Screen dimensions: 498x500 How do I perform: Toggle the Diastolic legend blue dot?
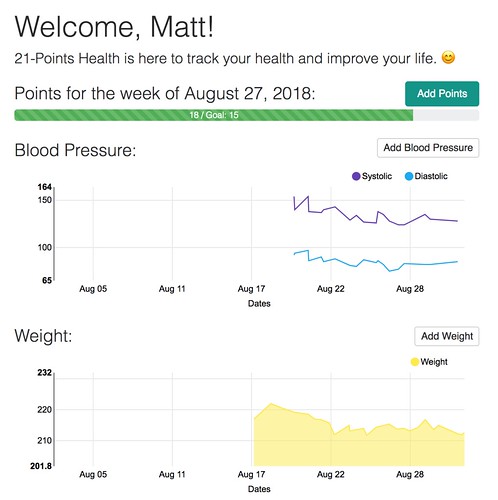click(409, 176)
